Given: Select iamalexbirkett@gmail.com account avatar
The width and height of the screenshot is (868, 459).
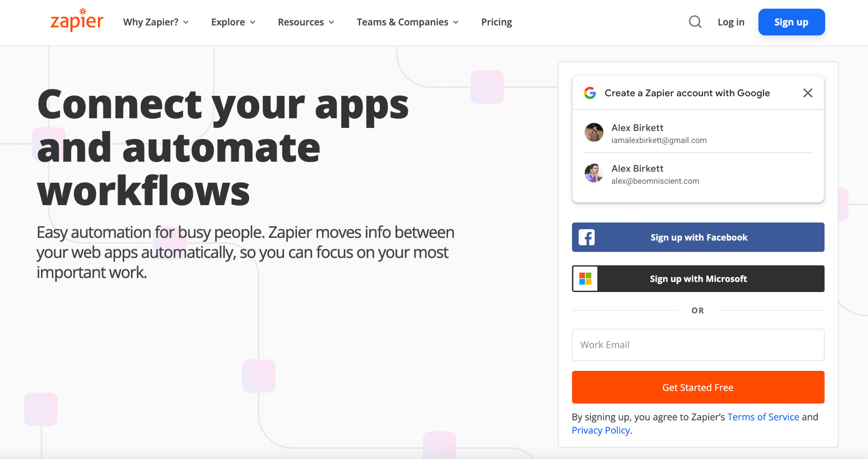Looking at the screenshot, I should pyautogui.click(x=594, y=133).
